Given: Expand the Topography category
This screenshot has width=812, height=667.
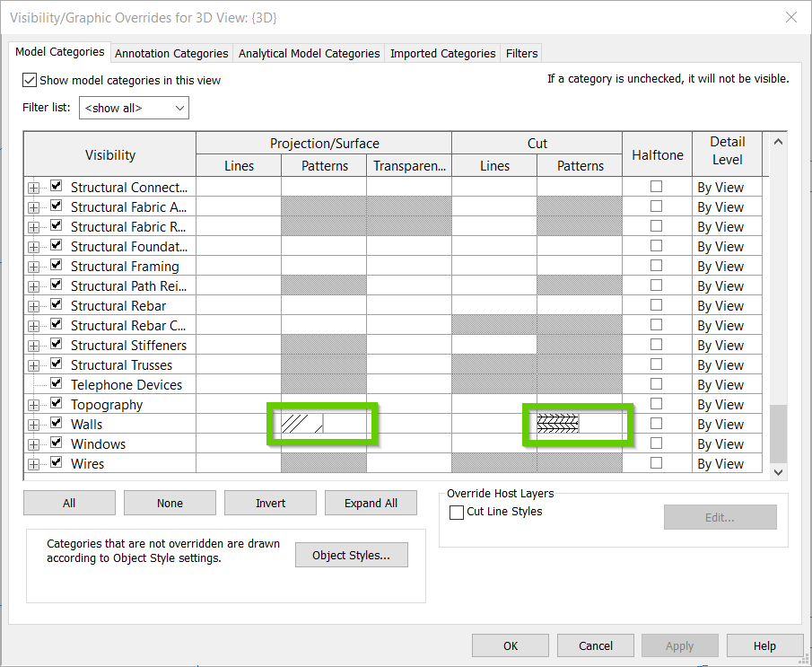Looking at the screenshot, I should [x=33, y=405].
